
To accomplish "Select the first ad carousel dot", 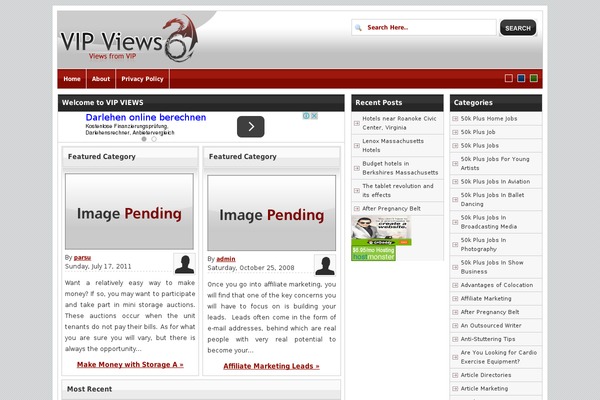I will coord(144,139).
